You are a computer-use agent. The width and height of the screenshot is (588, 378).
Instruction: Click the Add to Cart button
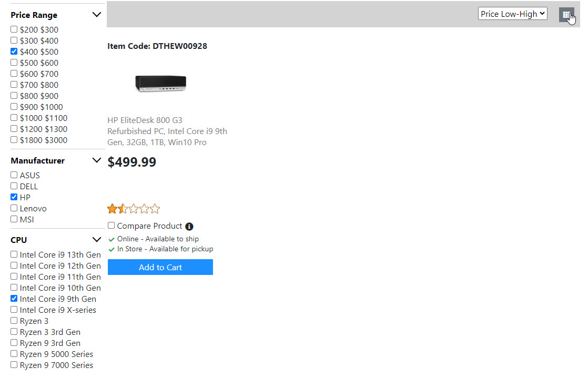(160, 267)
